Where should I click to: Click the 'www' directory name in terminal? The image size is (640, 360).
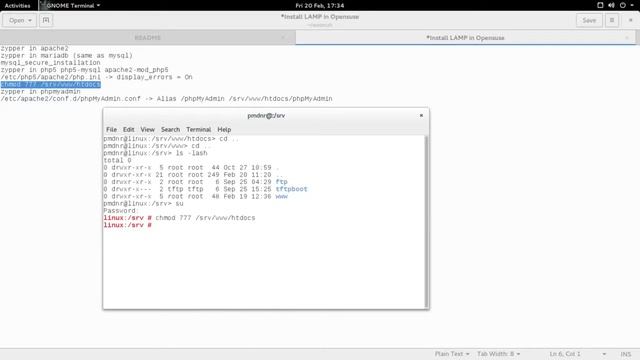282,196
